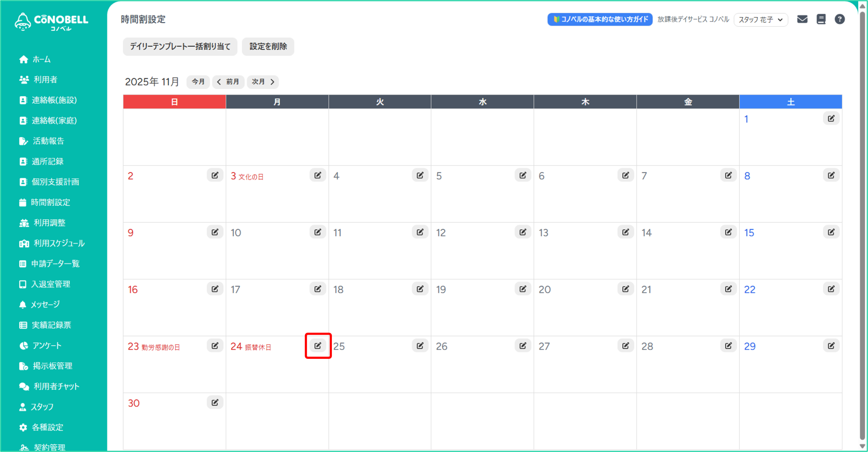Advance to the next month with 次月
Image resolution: width=868 pixels, height=452 pixels.
click(x=263, y=82)
